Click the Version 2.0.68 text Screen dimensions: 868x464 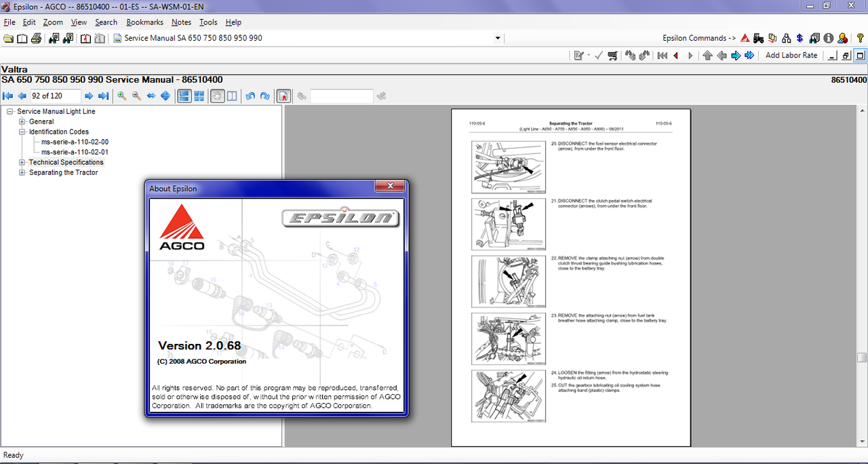pyautogui.click(x=199, y=345)
